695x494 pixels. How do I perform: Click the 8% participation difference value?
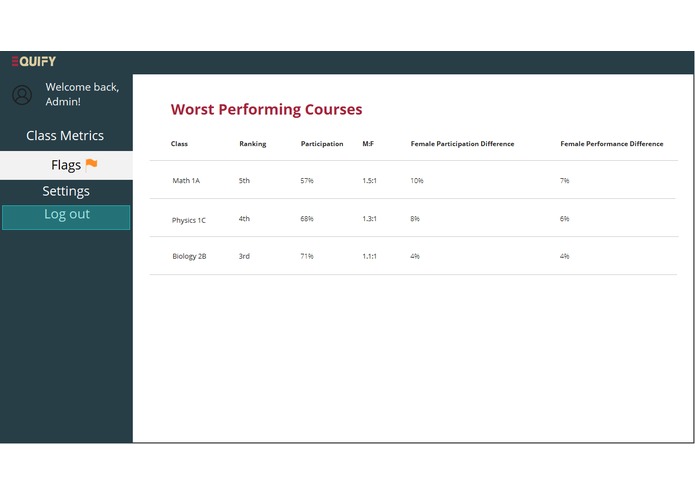point(415,219)
